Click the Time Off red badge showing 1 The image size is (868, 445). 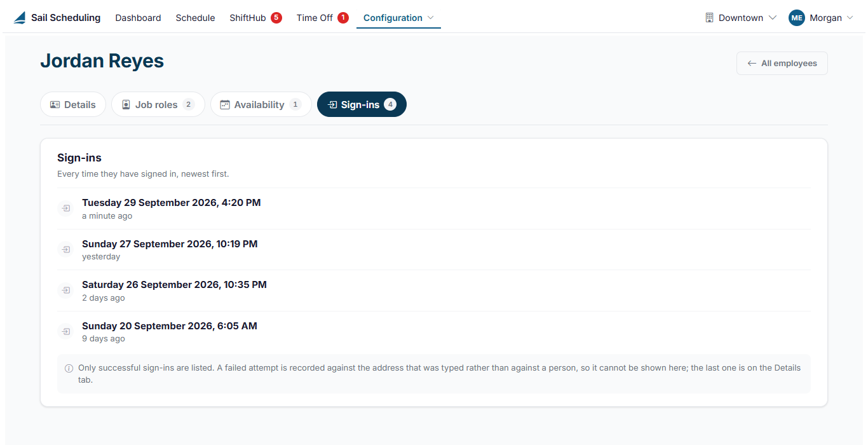pos(343,18)
